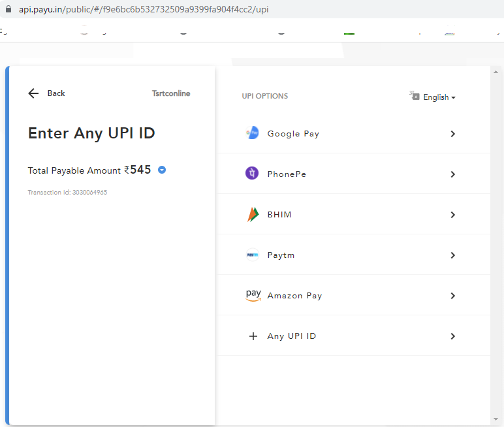The height and width of the screenshot is (427, 504).
Task: Click the language translate icon
Action: click(x=415, y=95)
